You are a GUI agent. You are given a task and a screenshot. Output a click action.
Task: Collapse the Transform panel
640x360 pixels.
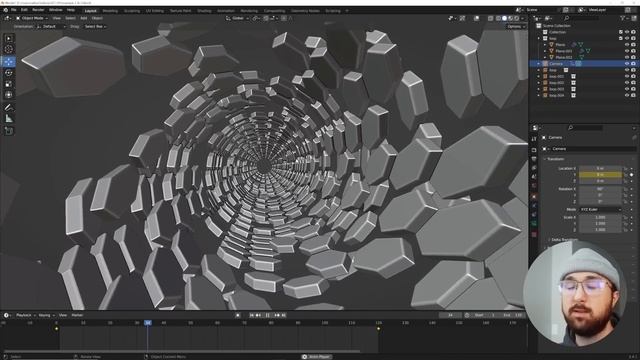(555, 159)
